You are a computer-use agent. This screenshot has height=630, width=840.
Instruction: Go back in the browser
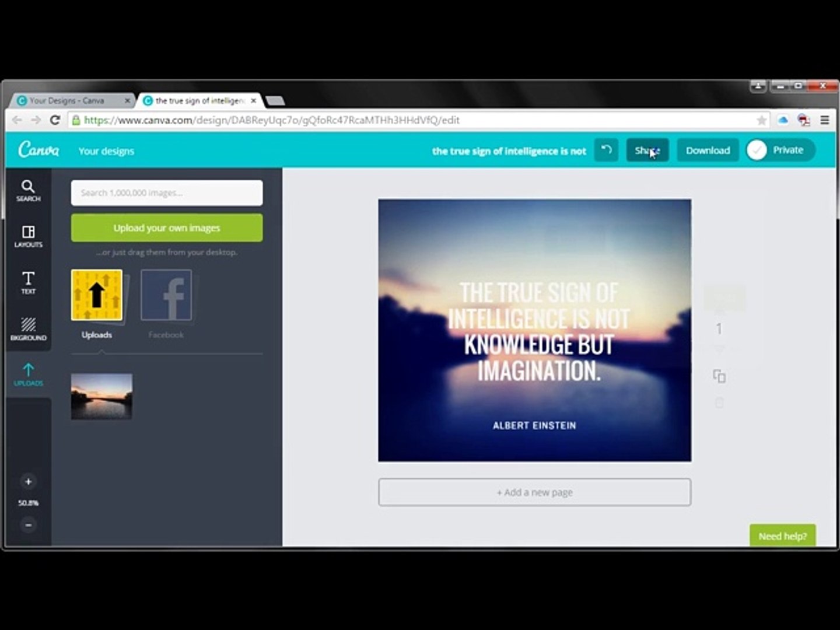point(17,120)
